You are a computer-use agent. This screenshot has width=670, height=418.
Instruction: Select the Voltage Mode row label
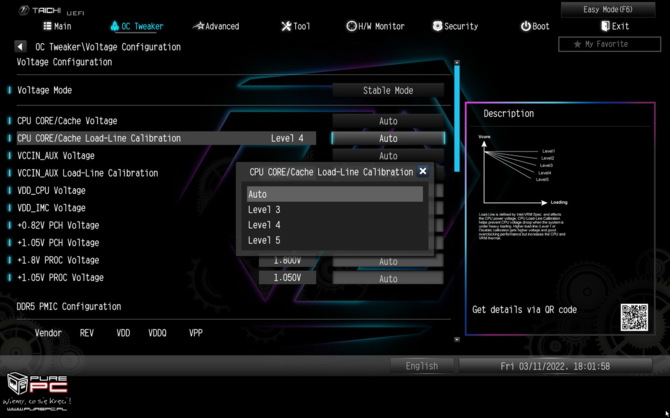pyautogui.click(x=44, y=90)
